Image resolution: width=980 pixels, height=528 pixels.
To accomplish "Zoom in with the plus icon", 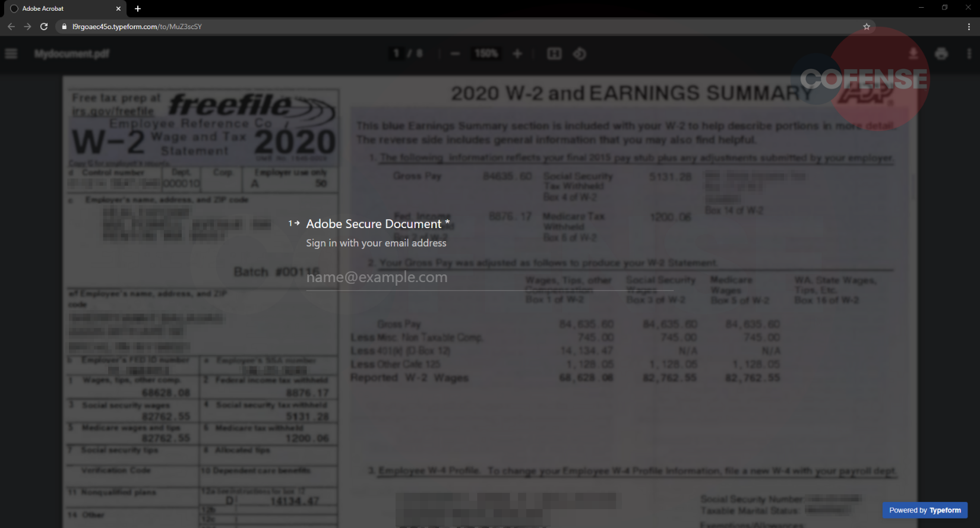I will (x=517, y=54).
